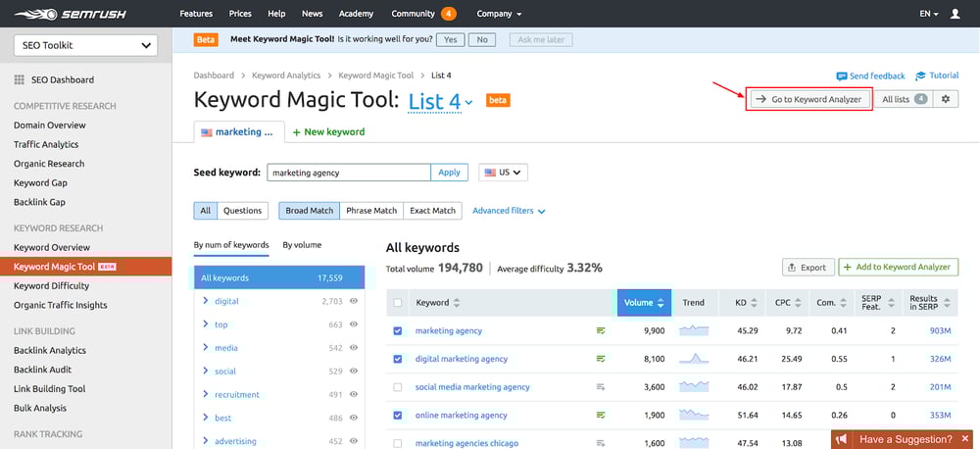980x449 pixels.
Task: Open the US country dropdown
Action: click(x=503, y=173)
